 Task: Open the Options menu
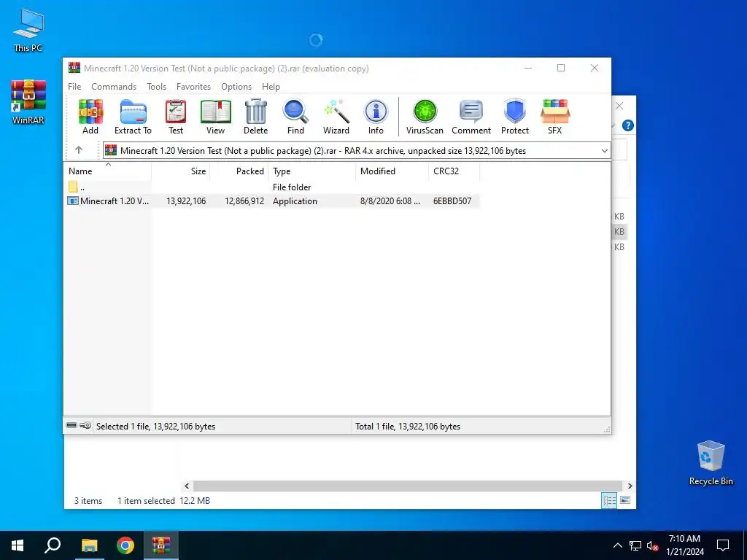[x=236, y=87]
